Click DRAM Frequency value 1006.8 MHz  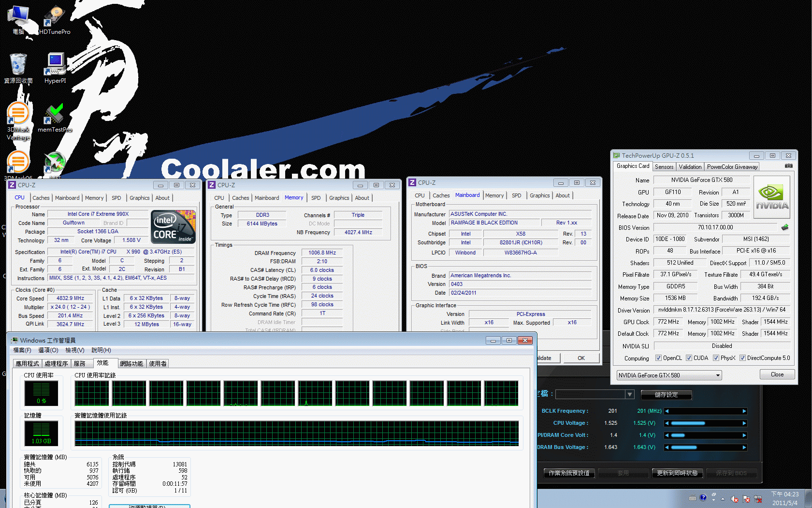click(322, 253)
